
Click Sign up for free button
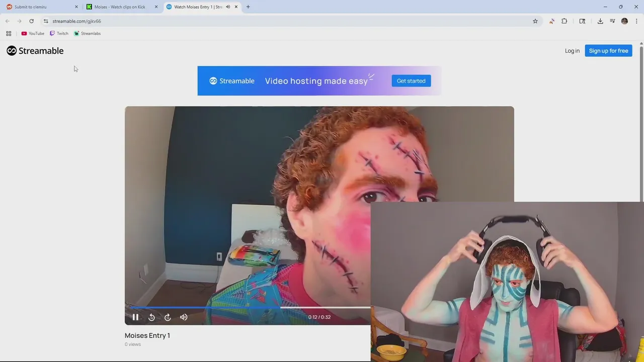(608, 51)
